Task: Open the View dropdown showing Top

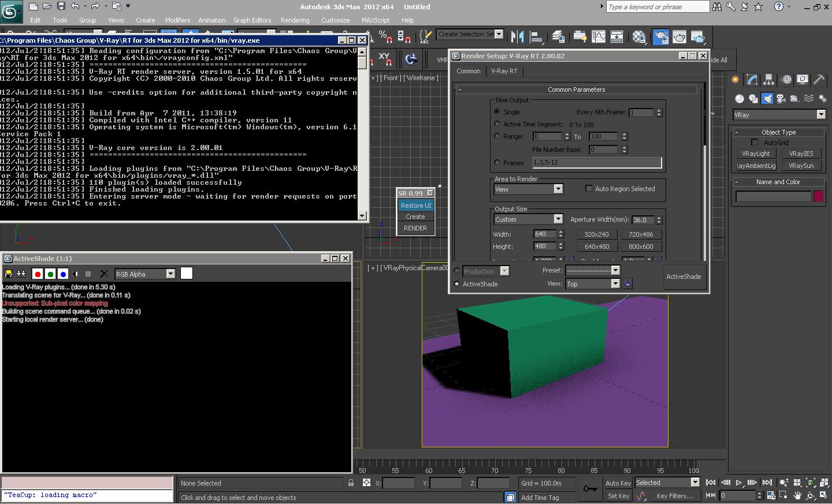Action: coord(592,283)
